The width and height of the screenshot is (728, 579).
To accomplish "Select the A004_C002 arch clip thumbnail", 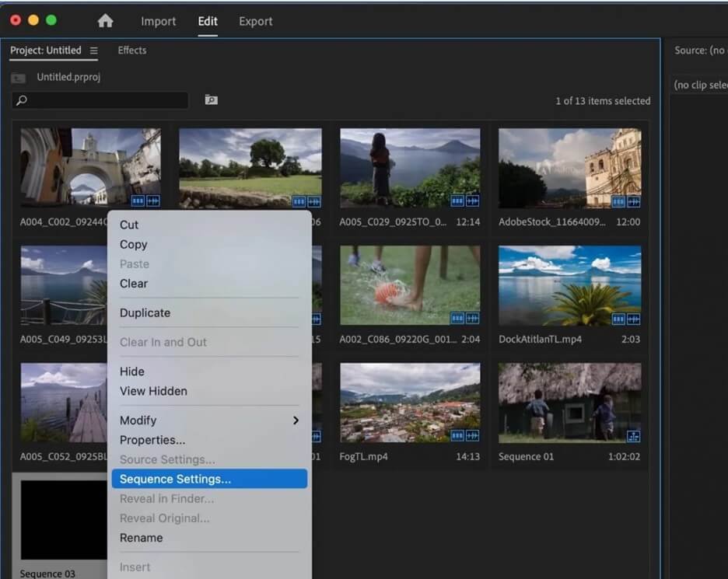I will pos(90,168).
